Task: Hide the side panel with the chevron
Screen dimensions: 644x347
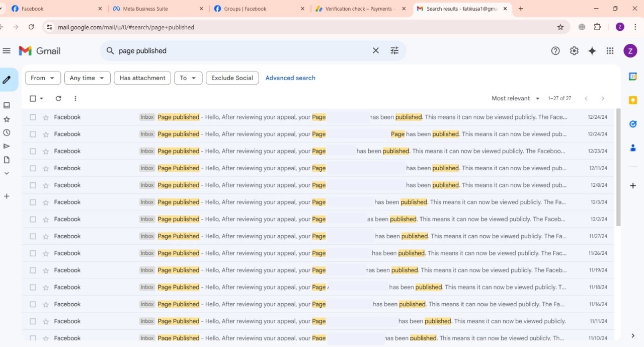Action: [x=633, y=336]
